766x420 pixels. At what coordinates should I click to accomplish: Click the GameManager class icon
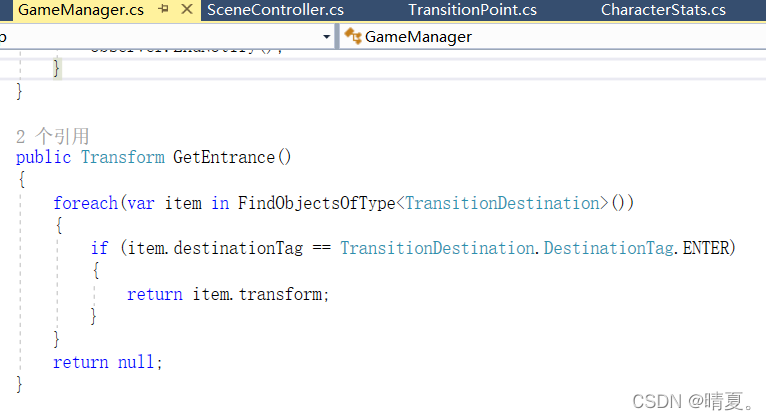pyautogui.click(x=353, y=37)
